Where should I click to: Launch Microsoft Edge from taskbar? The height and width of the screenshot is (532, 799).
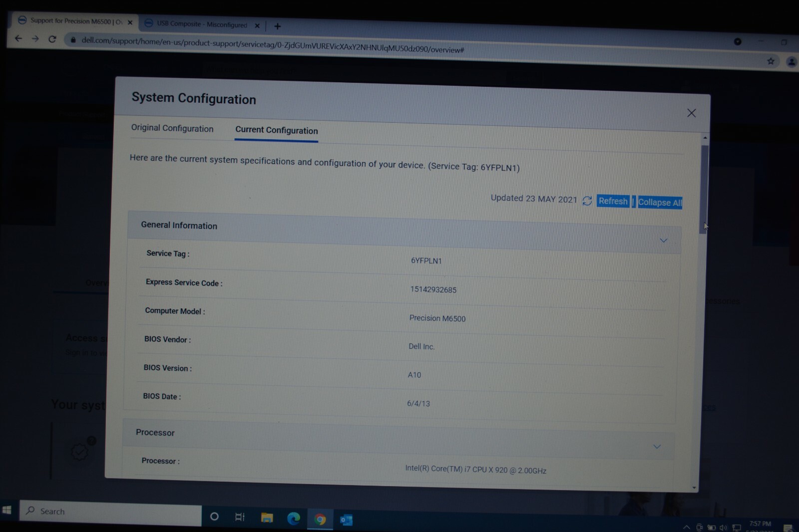pos(294,519)
